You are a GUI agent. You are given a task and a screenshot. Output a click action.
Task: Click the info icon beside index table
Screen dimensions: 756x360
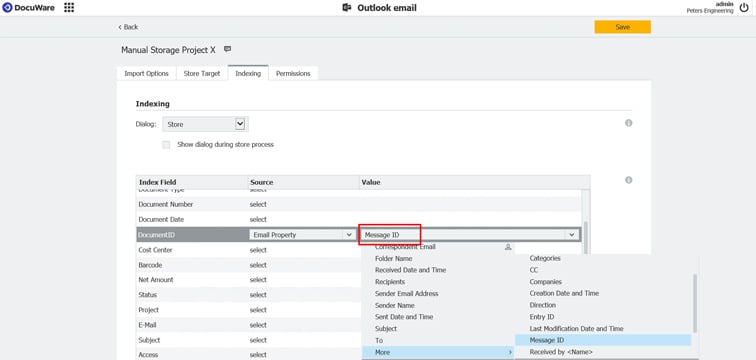tap(628, 180)
